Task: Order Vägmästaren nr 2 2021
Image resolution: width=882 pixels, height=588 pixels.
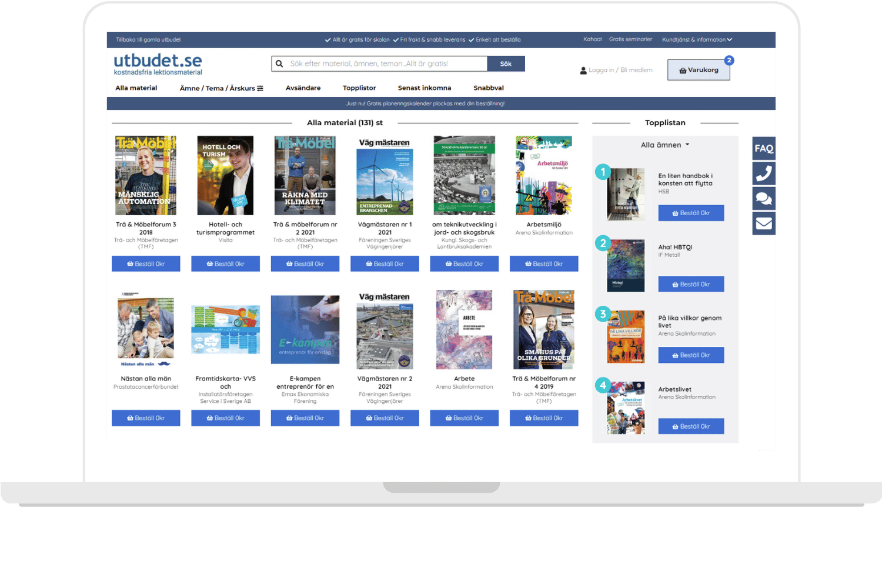Action: click(385, 418)
